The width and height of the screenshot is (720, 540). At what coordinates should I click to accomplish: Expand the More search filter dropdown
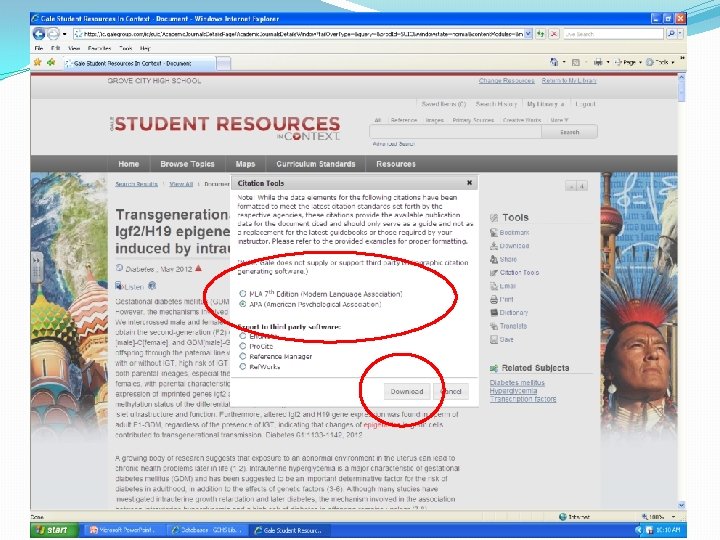[x=559, y=120]
